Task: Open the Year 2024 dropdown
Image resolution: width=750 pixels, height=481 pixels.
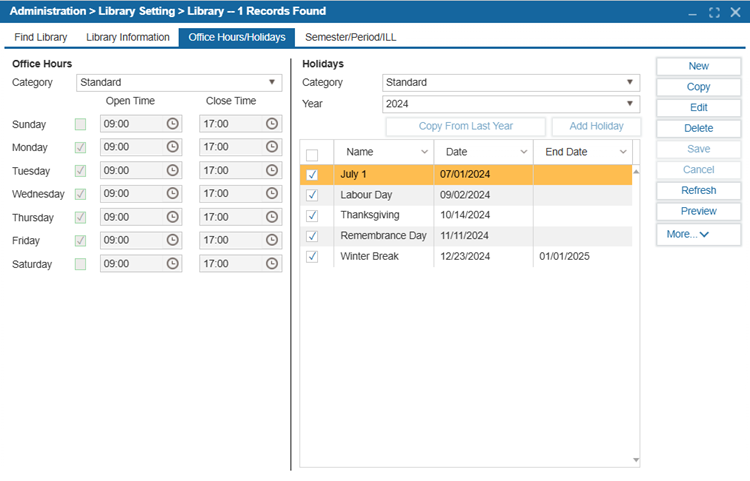Action: click(511, 104)
